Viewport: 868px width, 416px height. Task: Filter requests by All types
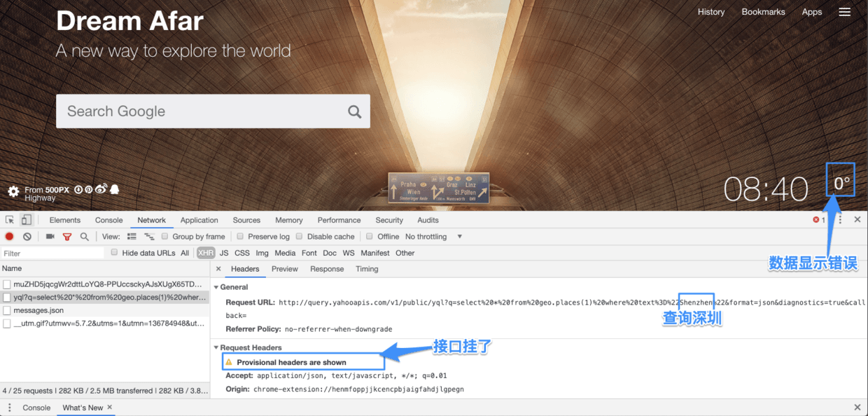[185, 253]
